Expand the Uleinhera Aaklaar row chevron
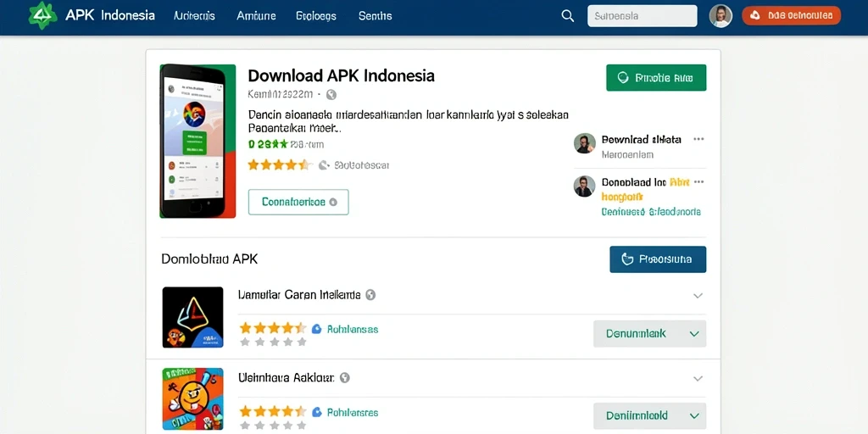The width and height of the screenshot is (868, 434). [x=698, y=379]
